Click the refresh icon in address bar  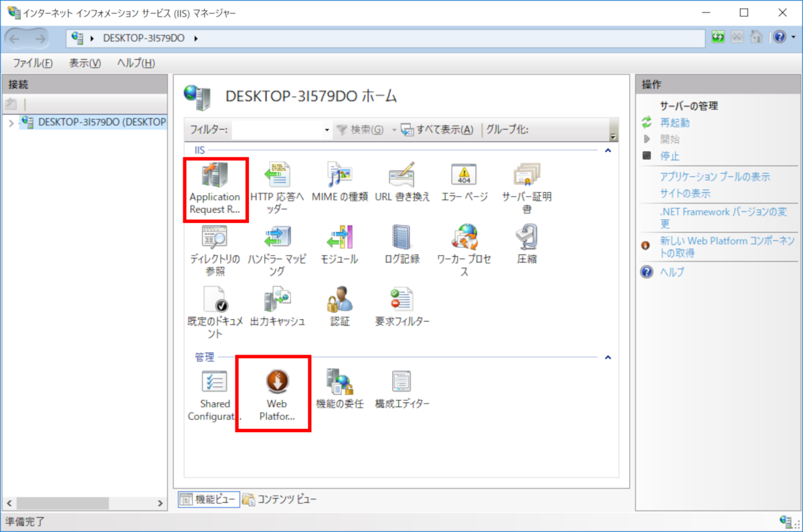(719, 37)
